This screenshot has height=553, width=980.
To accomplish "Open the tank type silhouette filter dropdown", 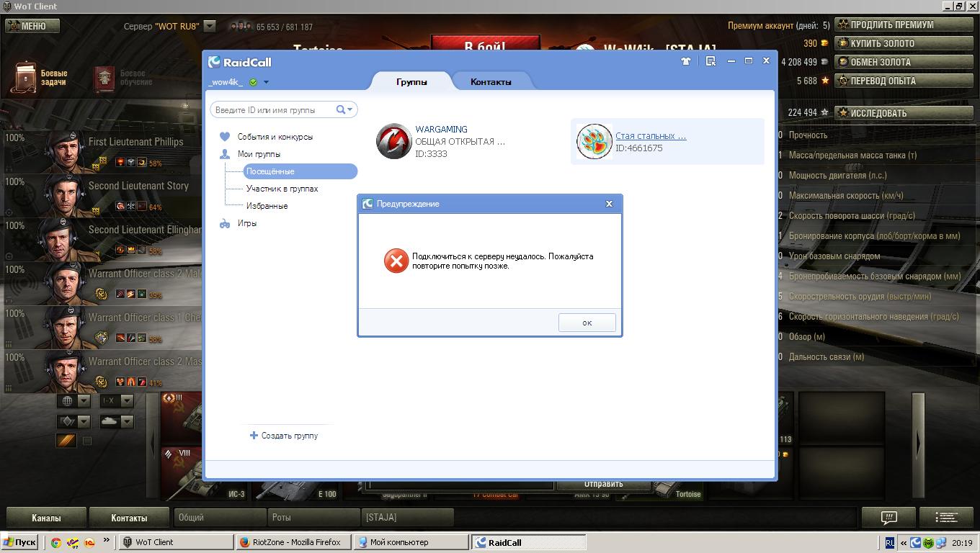I will tap(117, 421).
